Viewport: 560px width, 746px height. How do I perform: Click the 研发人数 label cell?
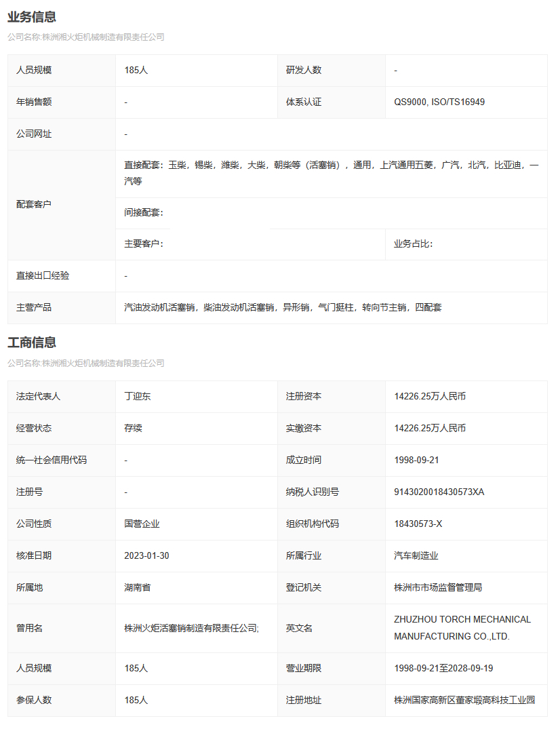coord(331,71)
